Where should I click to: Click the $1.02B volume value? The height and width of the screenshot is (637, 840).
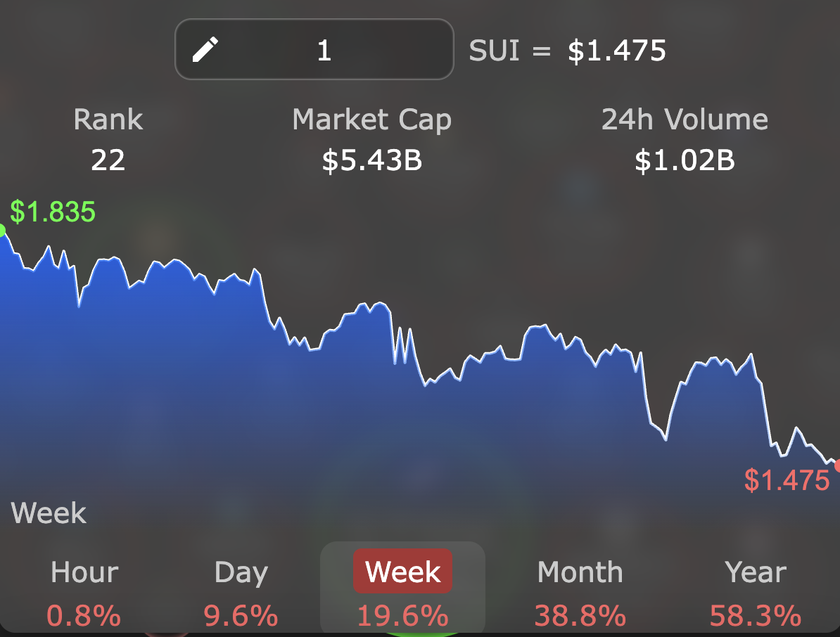coord(685,161)
